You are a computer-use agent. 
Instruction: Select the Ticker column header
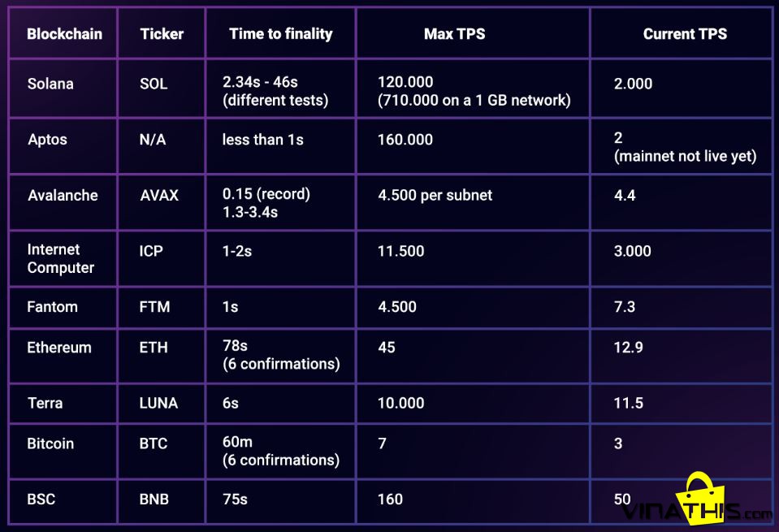162,33
